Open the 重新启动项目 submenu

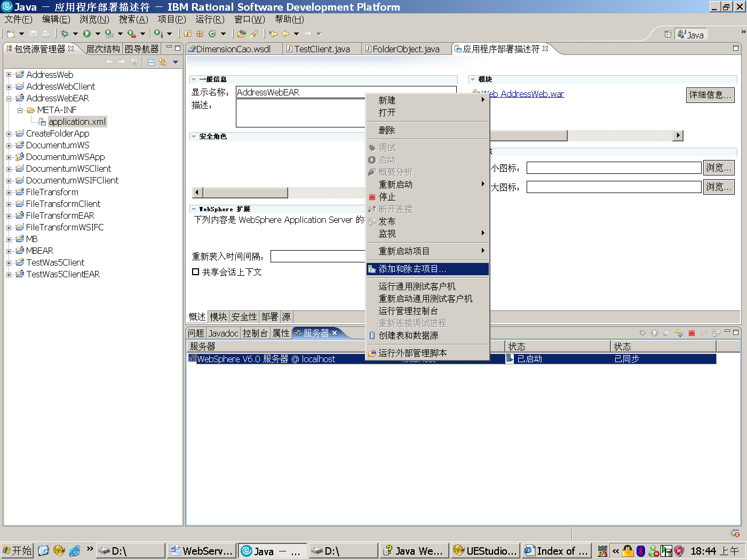(x=427, y=251)
